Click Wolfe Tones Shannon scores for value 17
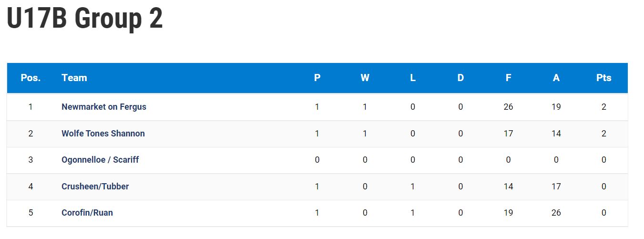Viewport: 644px width, 239px height. pyautogui.click(x=508, y=134)
